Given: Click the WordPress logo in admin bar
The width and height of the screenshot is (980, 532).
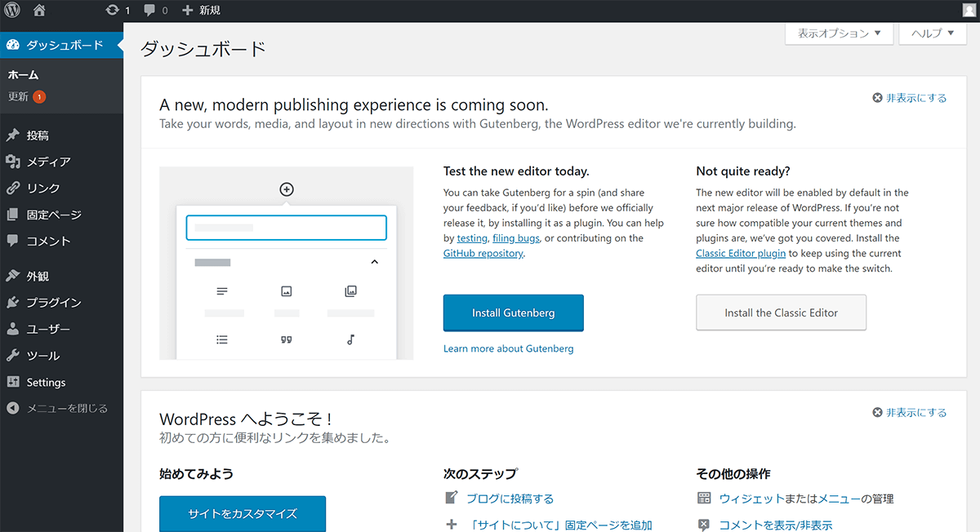Looking at the screenshot, I should (x=12, y=11).
